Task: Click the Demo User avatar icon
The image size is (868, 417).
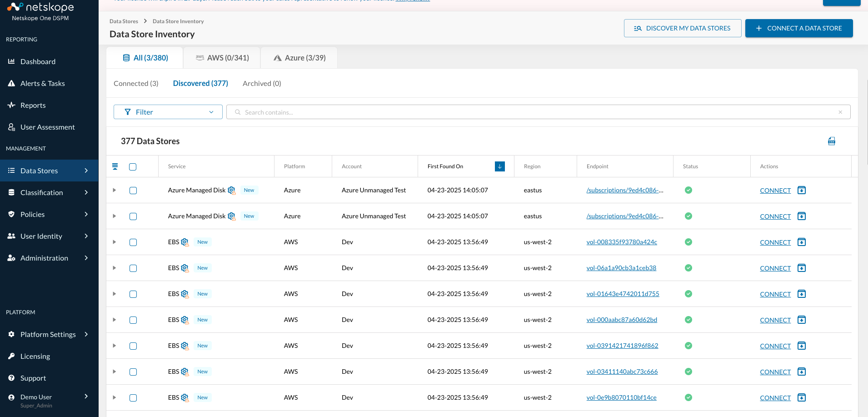Action: pyautogui.click(x=11, y=397)
